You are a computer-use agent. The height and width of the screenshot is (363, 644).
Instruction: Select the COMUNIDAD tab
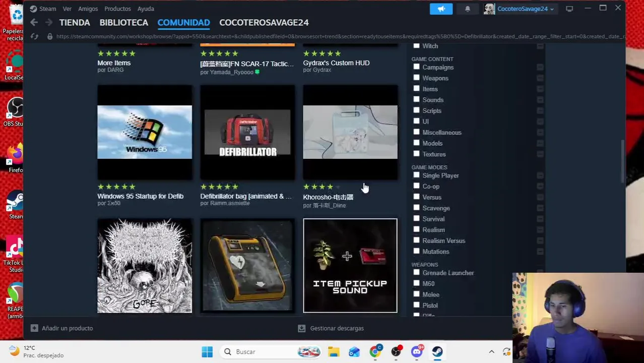(183, 23)
